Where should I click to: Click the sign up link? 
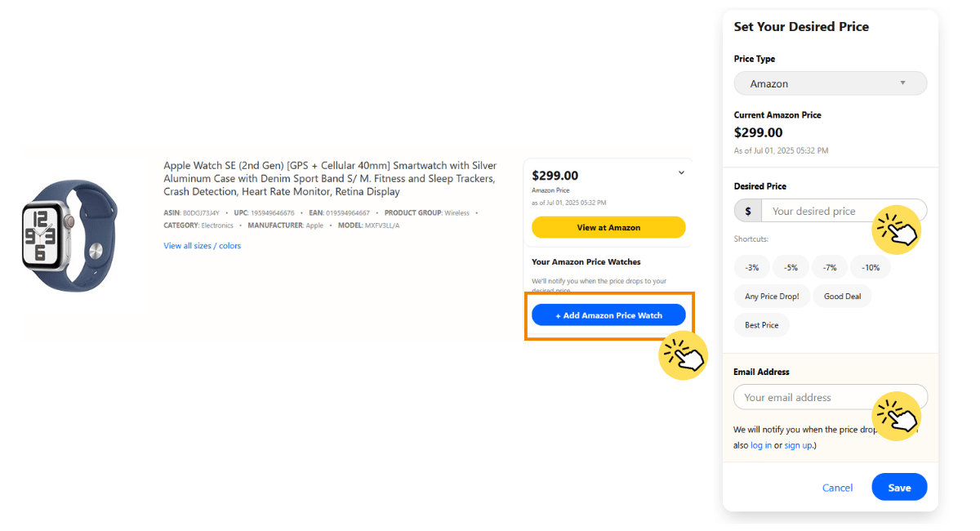tap(798, 445)
